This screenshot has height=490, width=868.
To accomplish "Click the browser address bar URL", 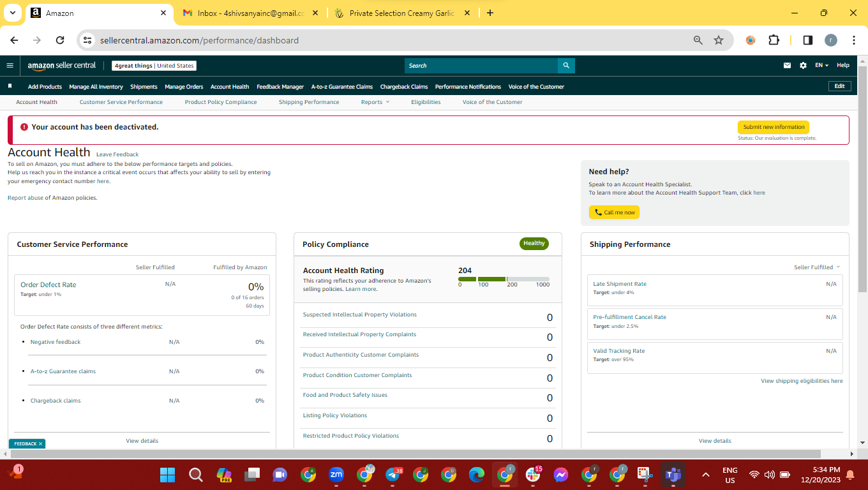I will 199,40.
